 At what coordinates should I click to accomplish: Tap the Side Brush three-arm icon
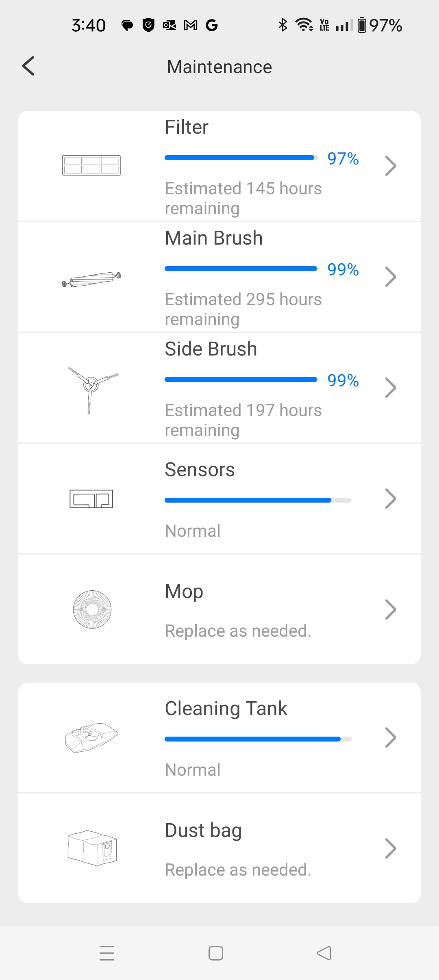(x=92, y=388)
